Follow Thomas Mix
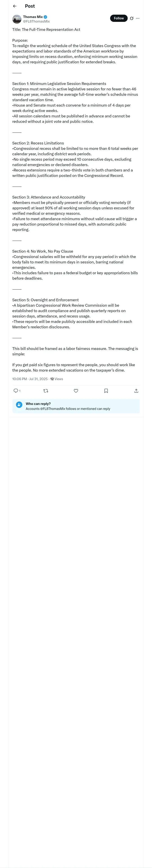Image resolution: width=152 pixels, height=868 pixels. pyautogui.click(x=119, y=18)
